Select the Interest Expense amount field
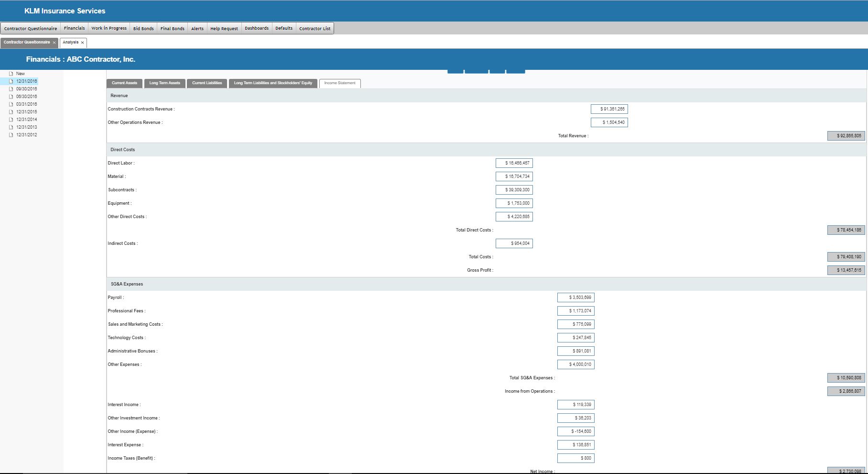The image size is (868, 474). pos(575,445)
